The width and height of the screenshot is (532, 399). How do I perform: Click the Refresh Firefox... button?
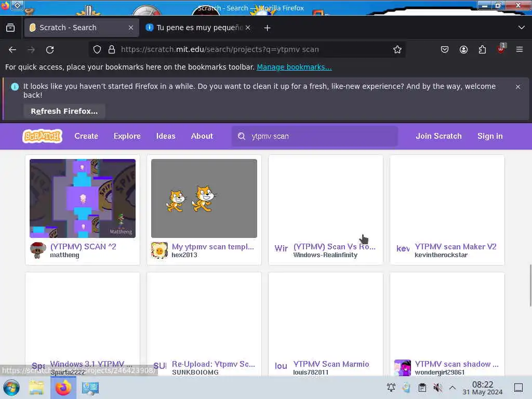tap(64, 111)
